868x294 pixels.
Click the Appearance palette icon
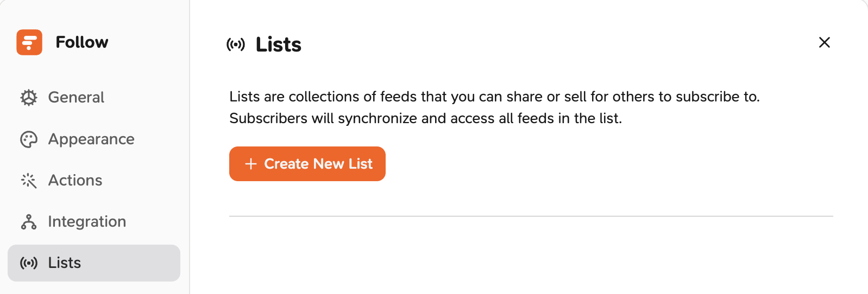[29, 139]
